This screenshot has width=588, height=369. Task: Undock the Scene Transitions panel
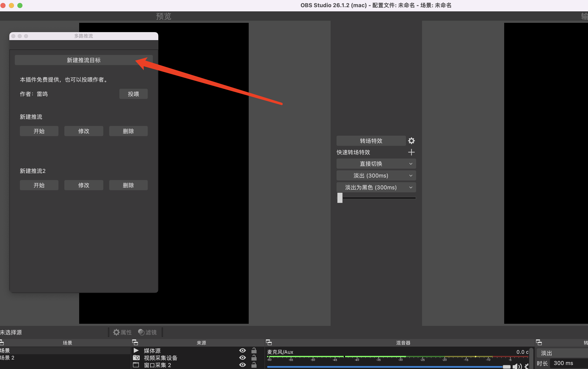(x=539, y=342)
